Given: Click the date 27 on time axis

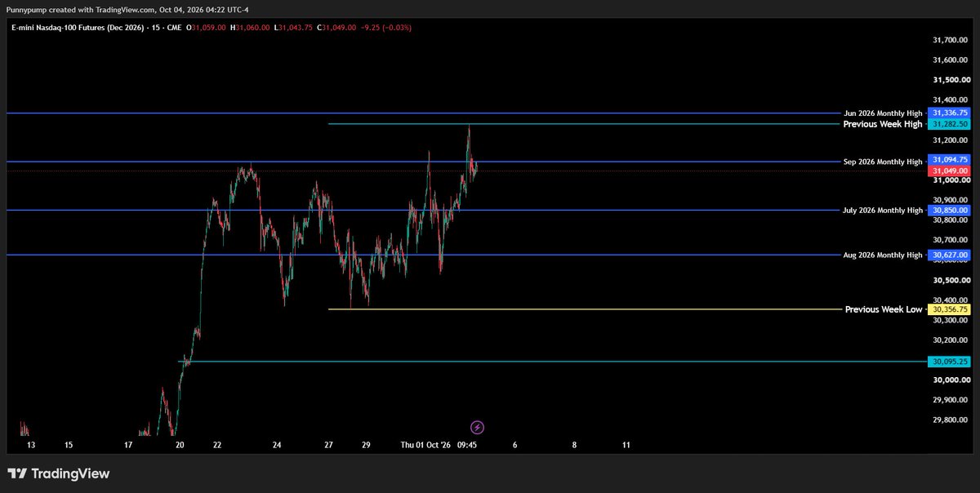Looking at the screenshot, I should point(328,446).
